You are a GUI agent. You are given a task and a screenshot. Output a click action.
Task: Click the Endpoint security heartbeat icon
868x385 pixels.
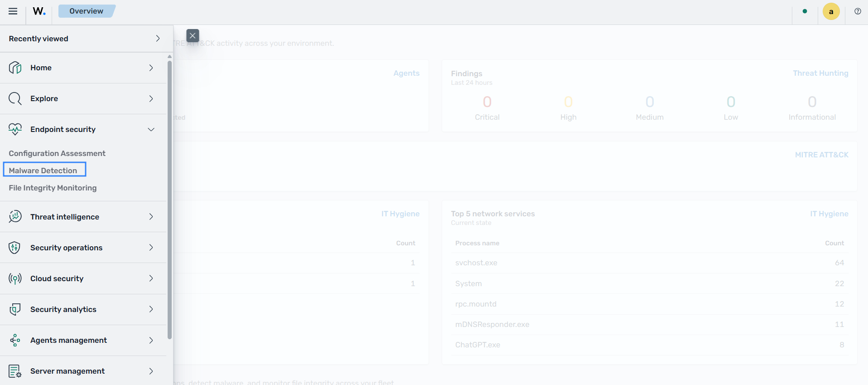[x=15, y=129]
